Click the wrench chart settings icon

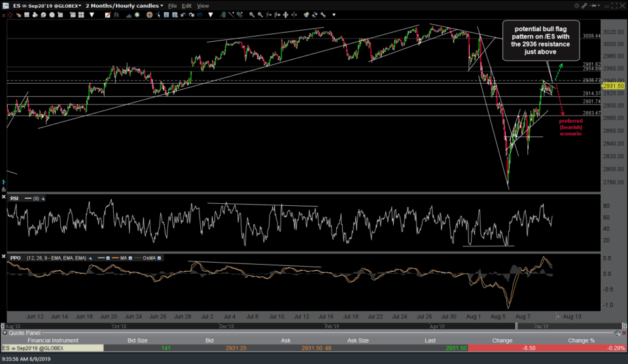point(323,15)
